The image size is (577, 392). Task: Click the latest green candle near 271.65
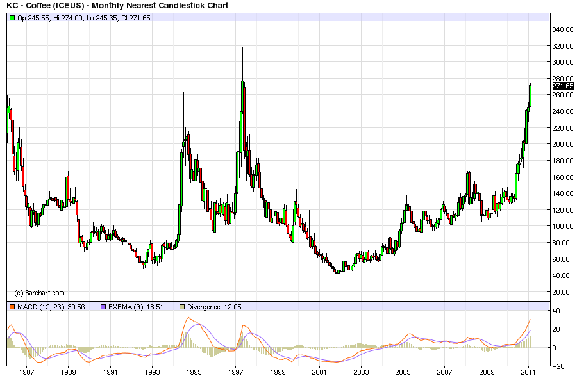click(x=530, y=95)
